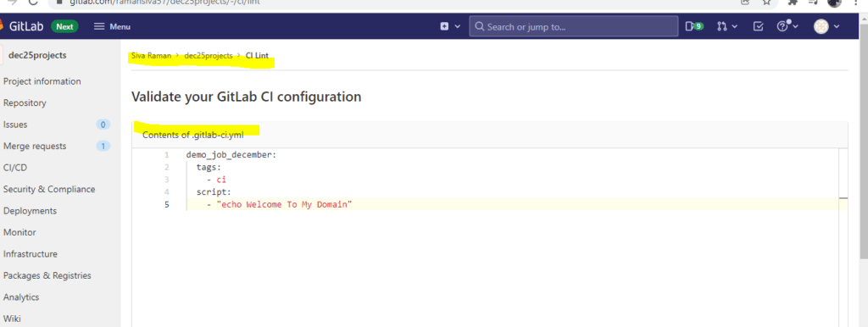Screen dimensions: 868x327
Task: Open Deployments in sidebar
Action: click(x=30, y=211)
